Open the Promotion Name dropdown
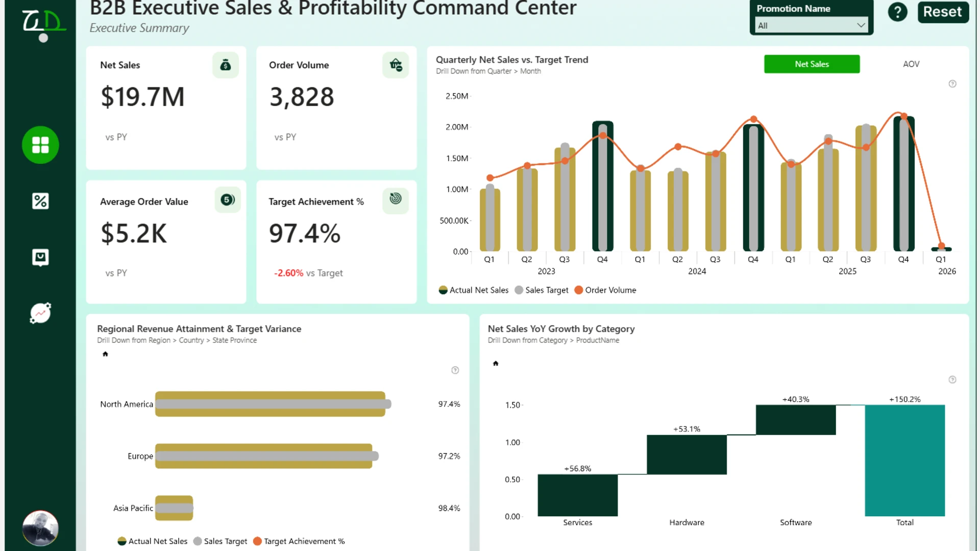Viewport: 980px width, 551px height. tap(811, 25)
